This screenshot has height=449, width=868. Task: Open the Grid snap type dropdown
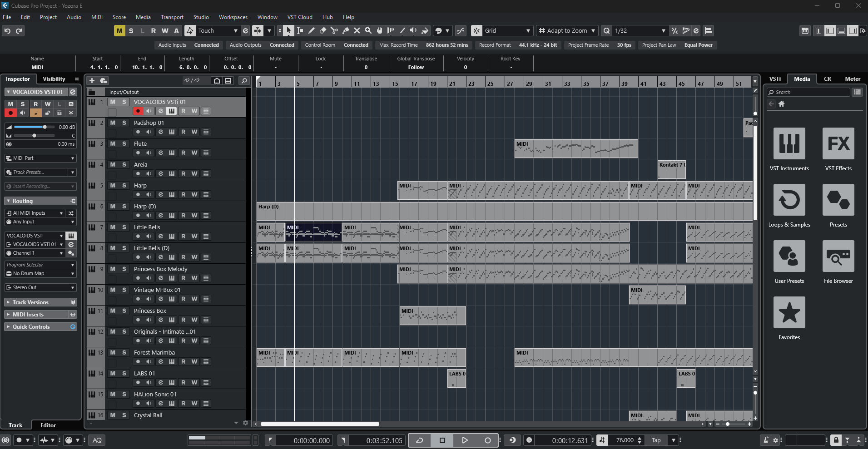coord(507,31)
